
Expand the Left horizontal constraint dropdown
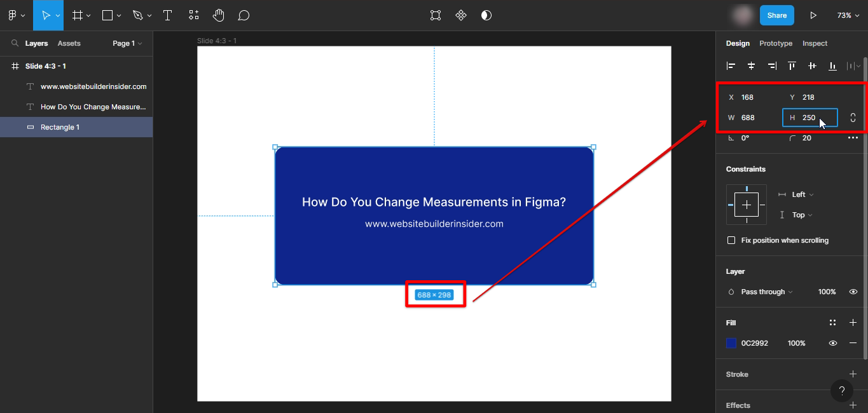pos(802,194)
